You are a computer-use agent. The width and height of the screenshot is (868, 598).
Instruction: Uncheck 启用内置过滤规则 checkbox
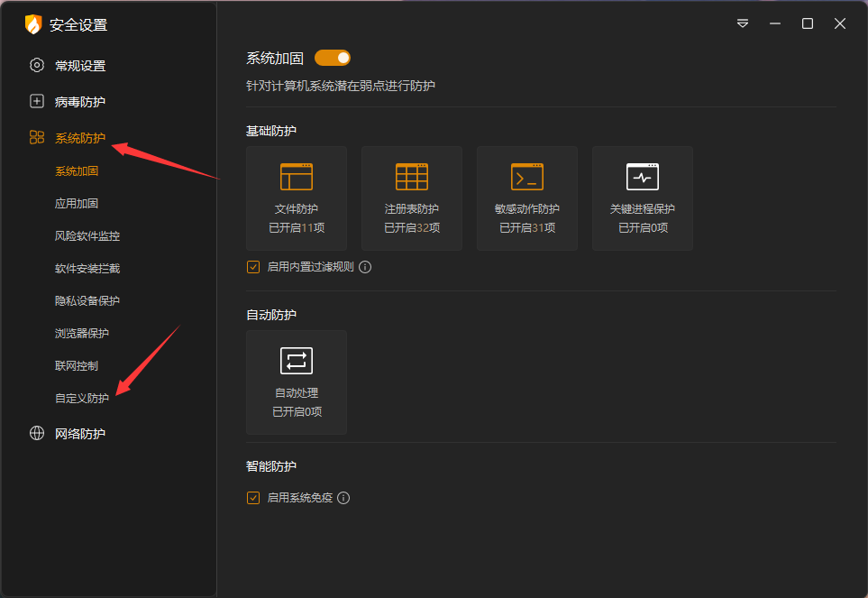point(252,267)
